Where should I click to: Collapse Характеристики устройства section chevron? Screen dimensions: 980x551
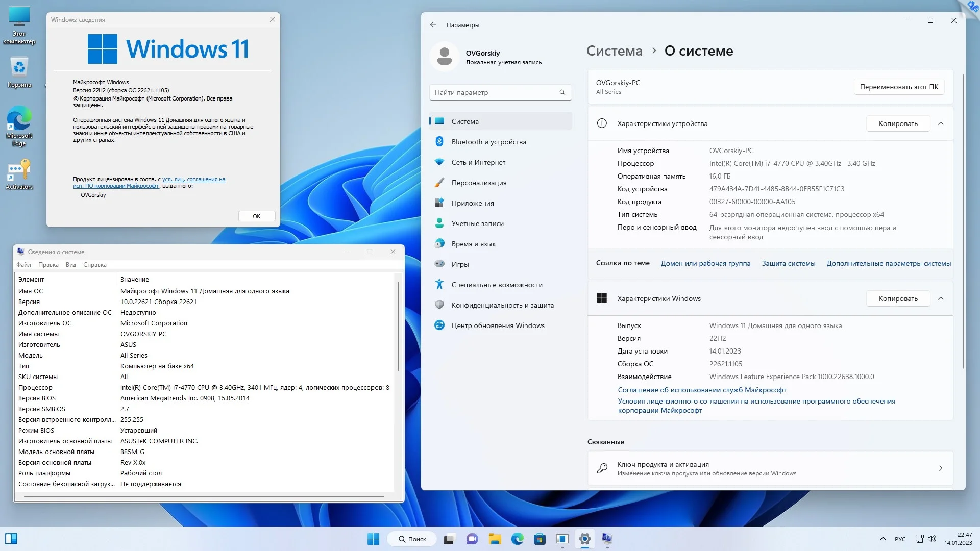[x=941, y=123]
